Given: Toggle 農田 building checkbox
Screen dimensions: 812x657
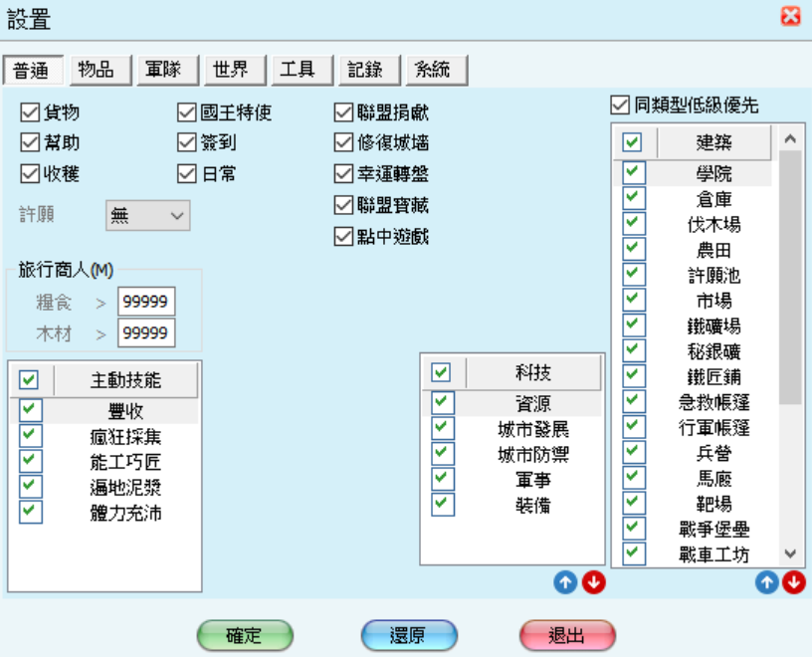Looking at the screenshot, I should [634, 249].
